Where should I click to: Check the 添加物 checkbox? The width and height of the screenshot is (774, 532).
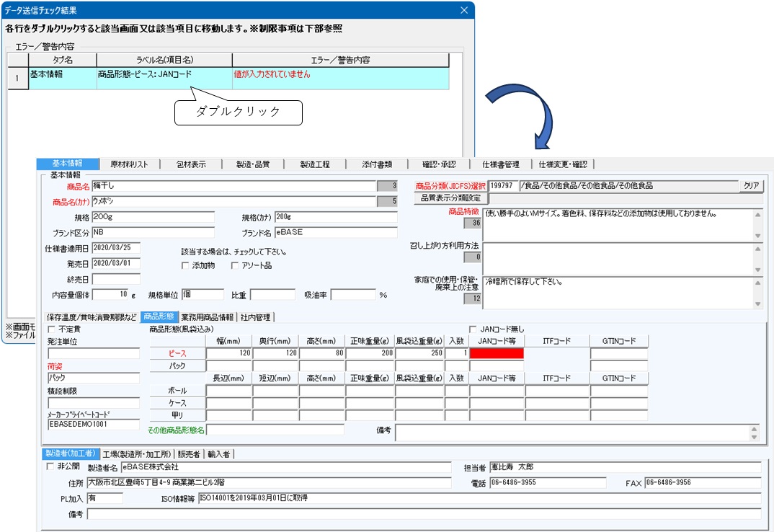click(x=186, y=266)
